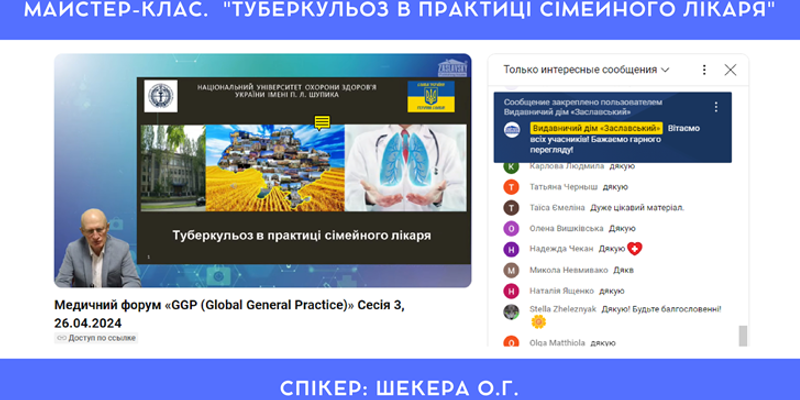Screen dimensions: 800x400
Task: Click the chat scrollbar thumb
Action: pyautogui.click(x=743, y=336)
